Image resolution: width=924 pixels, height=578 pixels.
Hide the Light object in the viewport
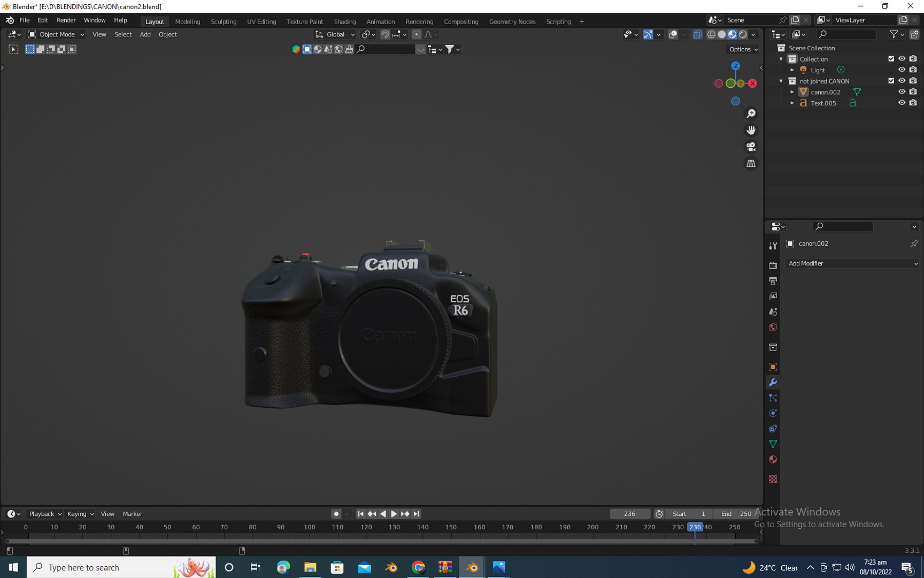pos(902,70)
